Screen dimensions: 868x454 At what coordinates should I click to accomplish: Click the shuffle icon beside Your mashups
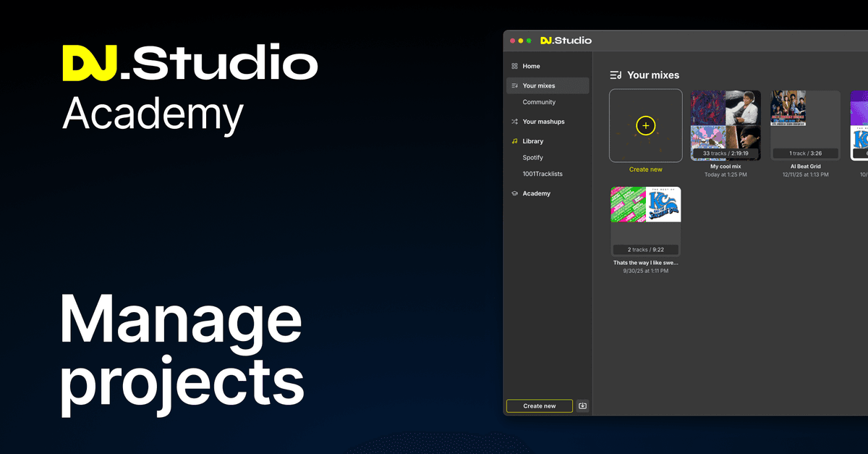514,121
